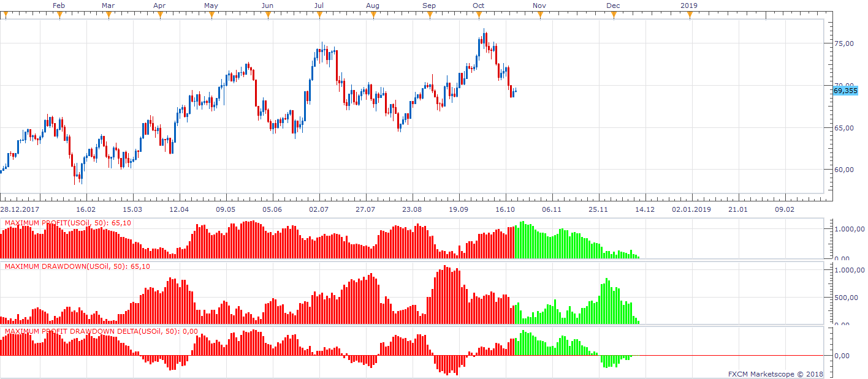Click the 60,00 price axis label
Viewport: 868px width, 379px height.
tap(844, 170)
